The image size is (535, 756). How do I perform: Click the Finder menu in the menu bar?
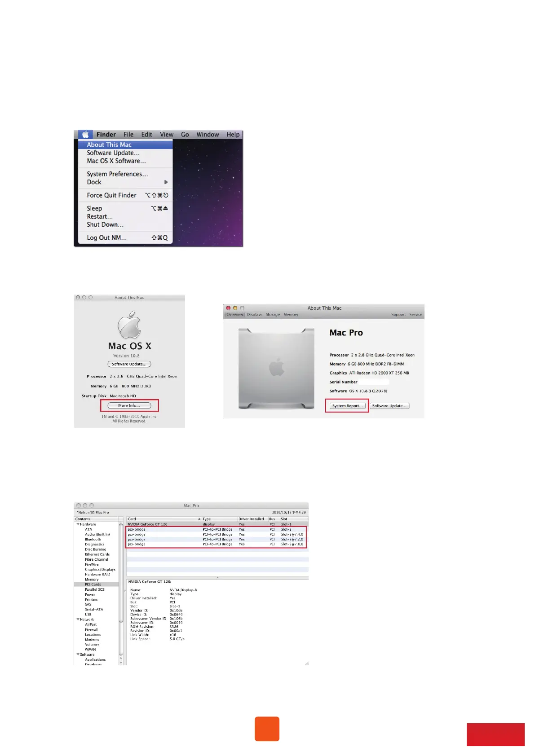pyautogui.click(x=106, y=134)
